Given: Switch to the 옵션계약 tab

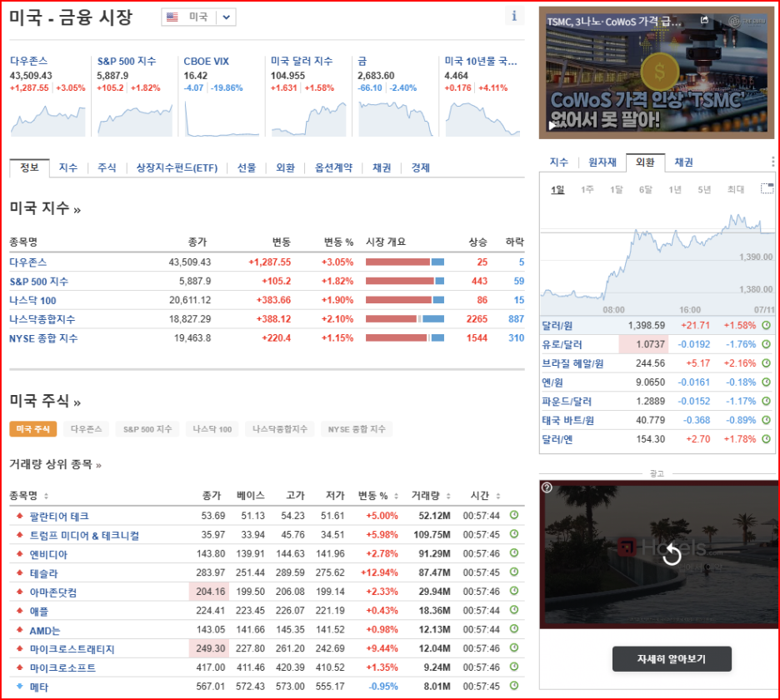Looking at the screenshot, I should point(334,167).
